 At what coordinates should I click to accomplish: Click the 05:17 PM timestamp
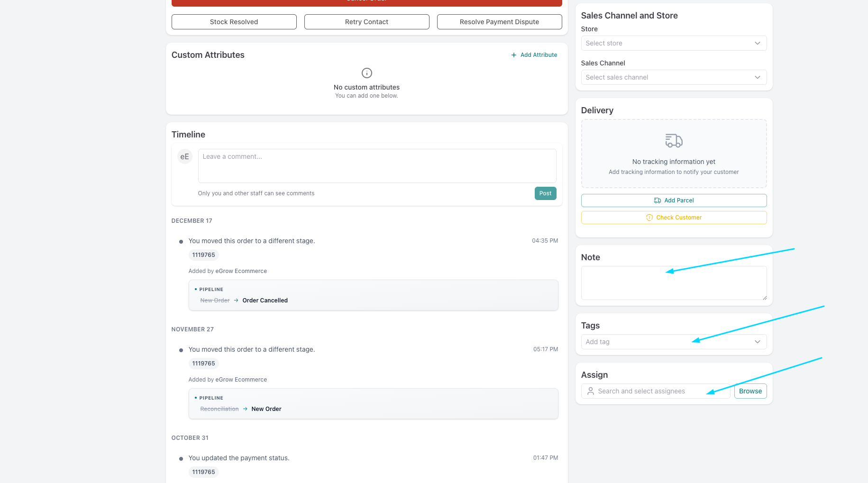coord(546,349)
